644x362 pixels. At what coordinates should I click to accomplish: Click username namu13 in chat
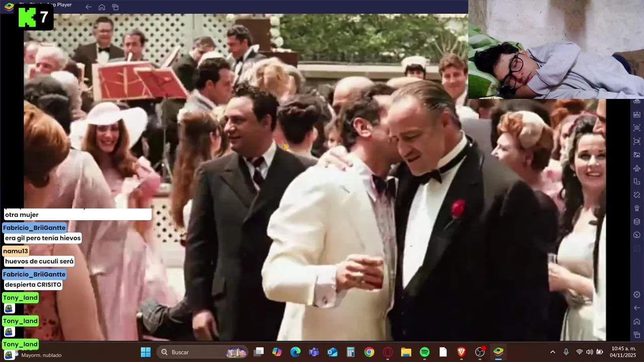click(16, 251)
